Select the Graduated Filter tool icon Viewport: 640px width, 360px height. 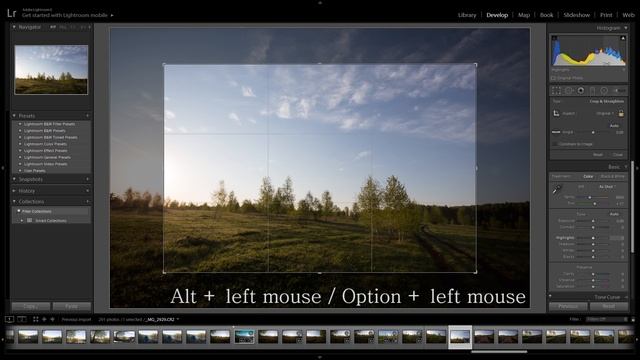[x=592, y=90]
